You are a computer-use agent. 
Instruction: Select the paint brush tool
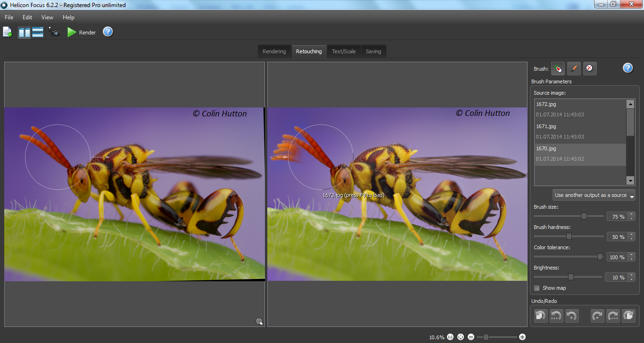tap(574, 68)
